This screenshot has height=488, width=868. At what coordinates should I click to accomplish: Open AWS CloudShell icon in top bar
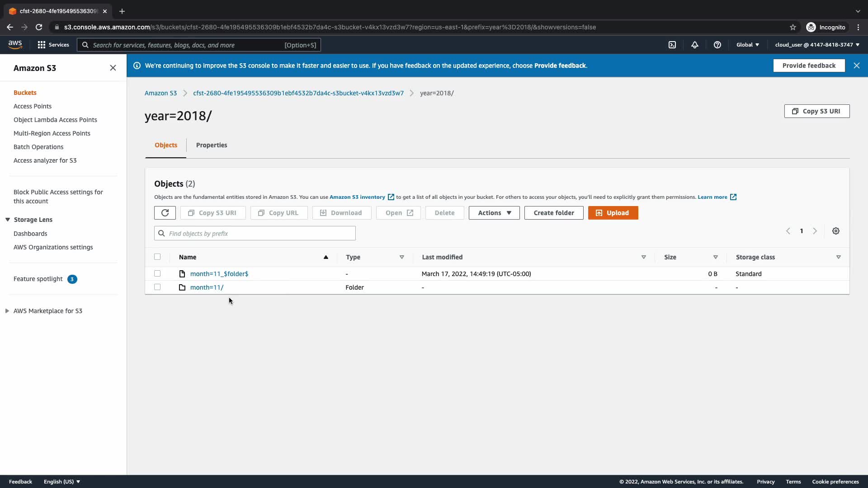pos(672,45)
